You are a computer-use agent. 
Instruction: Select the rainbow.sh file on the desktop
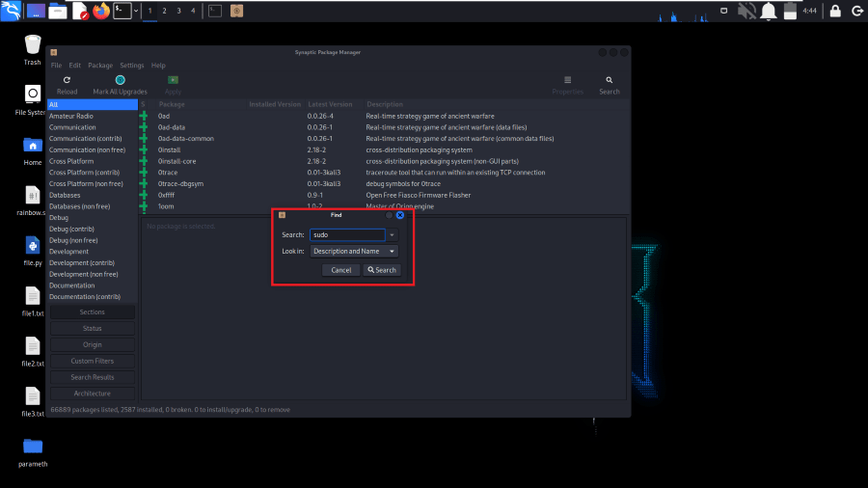pos(32,202)
